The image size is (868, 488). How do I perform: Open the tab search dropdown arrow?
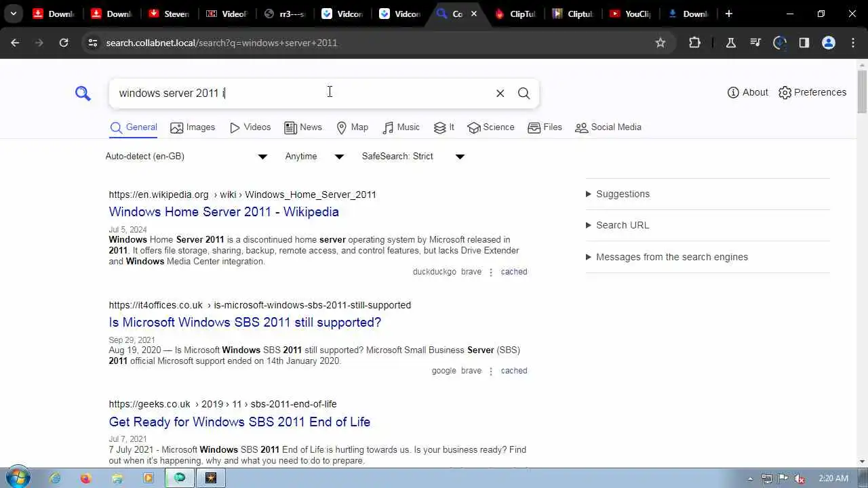click(13, 14)
